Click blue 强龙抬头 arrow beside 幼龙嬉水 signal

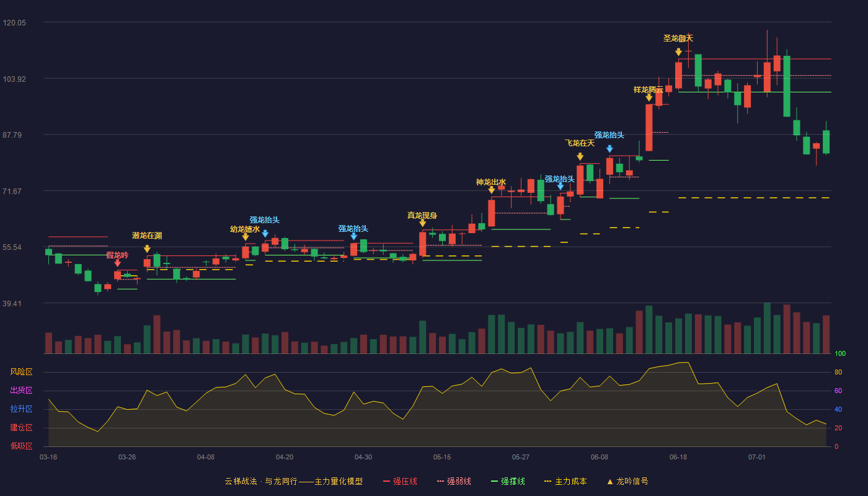[265, 234]
